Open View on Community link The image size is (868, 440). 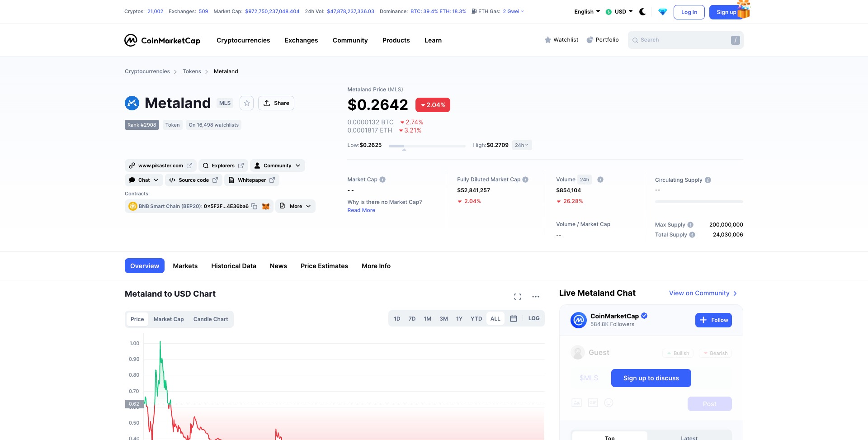[x=703, y=293]
